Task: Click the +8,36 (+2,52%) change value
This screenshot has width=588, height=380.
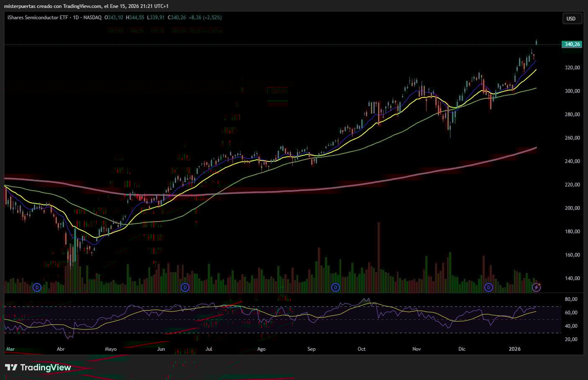Action: coord(205,18)
